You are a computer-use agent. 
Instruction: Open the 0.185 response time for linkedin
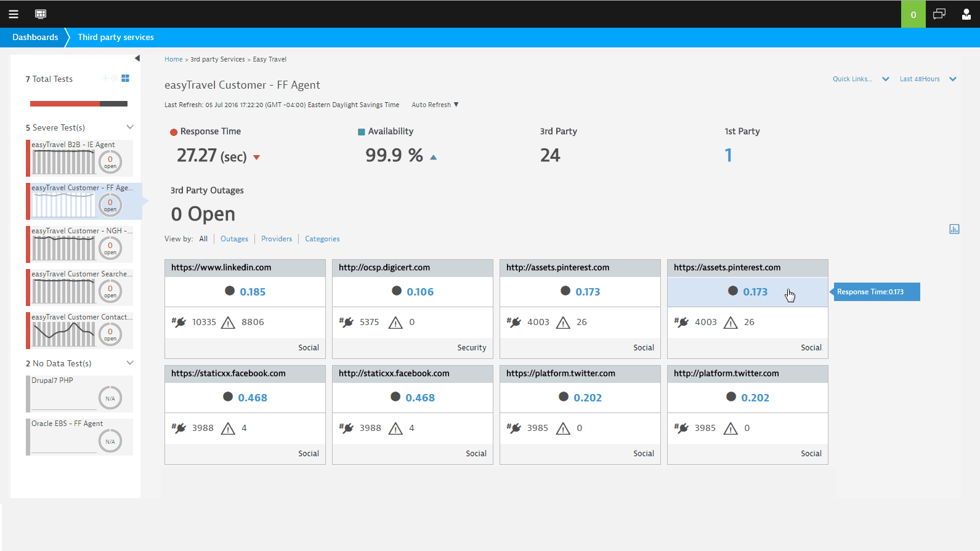[x=253, y=292]
